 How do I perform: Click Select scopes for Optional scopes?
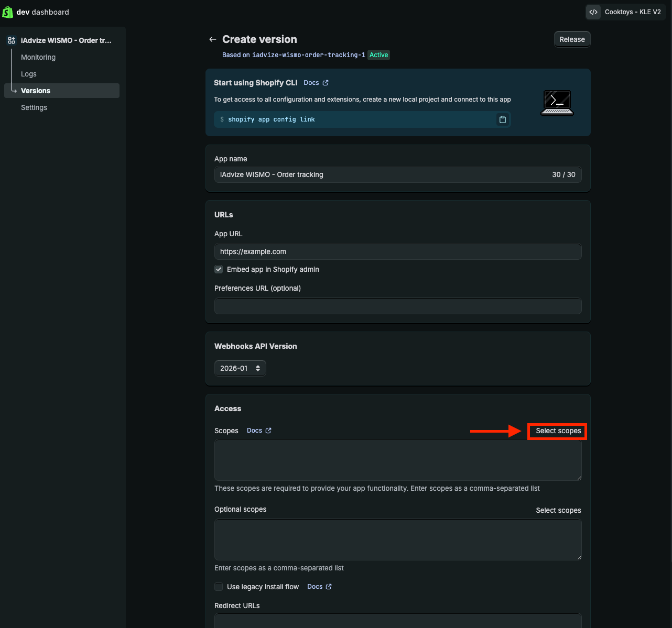[x=558, y=510]
